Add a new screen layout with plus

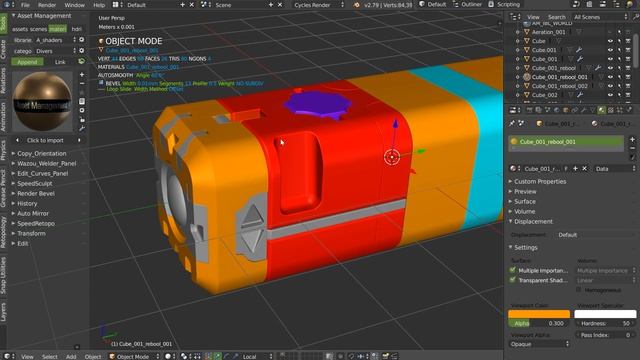point(182,5)
